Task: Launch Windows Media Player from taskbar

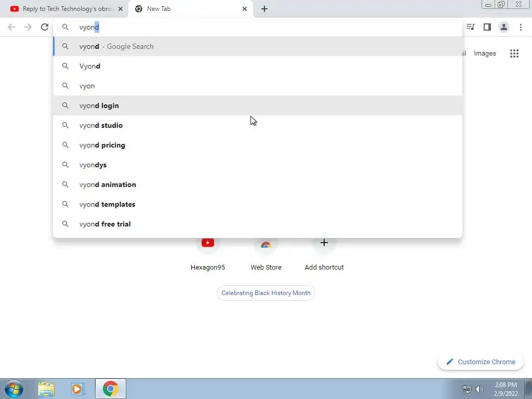Action: [x=78, y=389]
